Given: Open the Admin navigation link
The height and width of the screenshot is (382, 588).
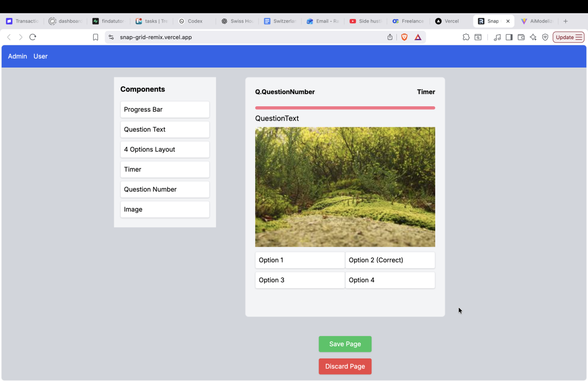Looking at the screenshot, I should pos(18,56).
